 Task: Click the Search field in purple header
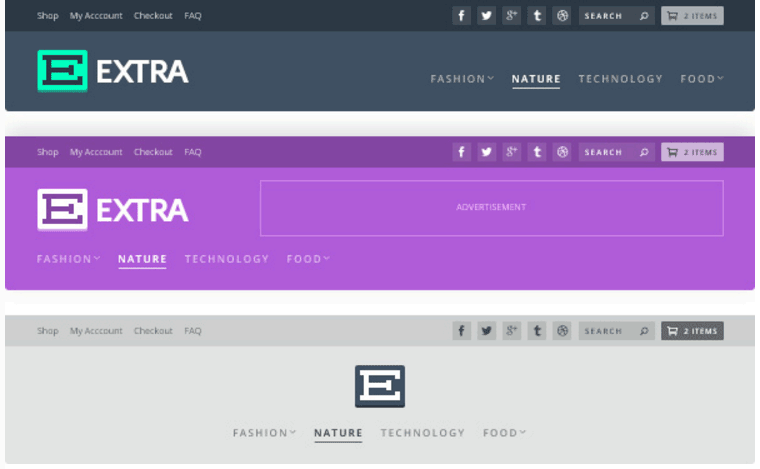click(x=617, y=152)
